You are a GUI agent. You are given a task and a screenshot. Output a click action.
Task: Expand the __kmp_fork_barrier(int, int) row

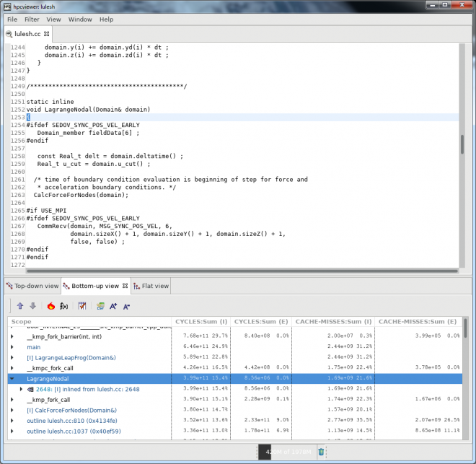coord(12,336)
